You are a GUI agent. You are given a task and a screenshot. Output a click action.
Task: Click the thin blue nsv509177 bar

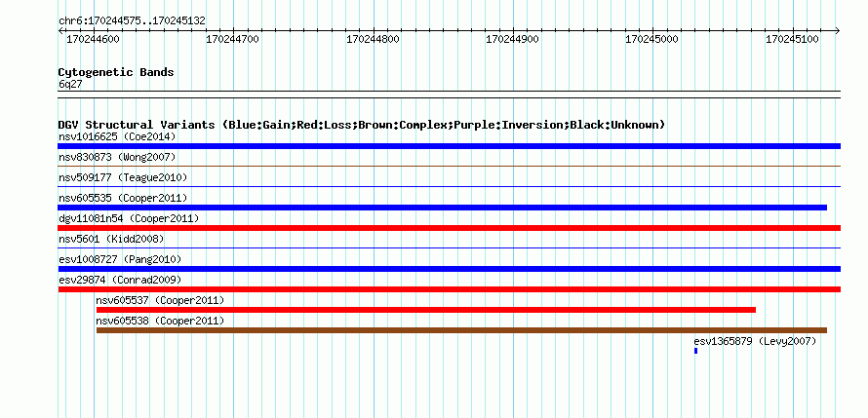449,186
